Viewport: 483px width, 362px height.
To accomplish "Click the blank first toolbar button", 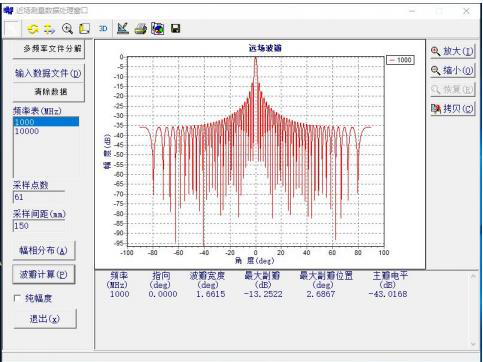I will click(12, 29).
